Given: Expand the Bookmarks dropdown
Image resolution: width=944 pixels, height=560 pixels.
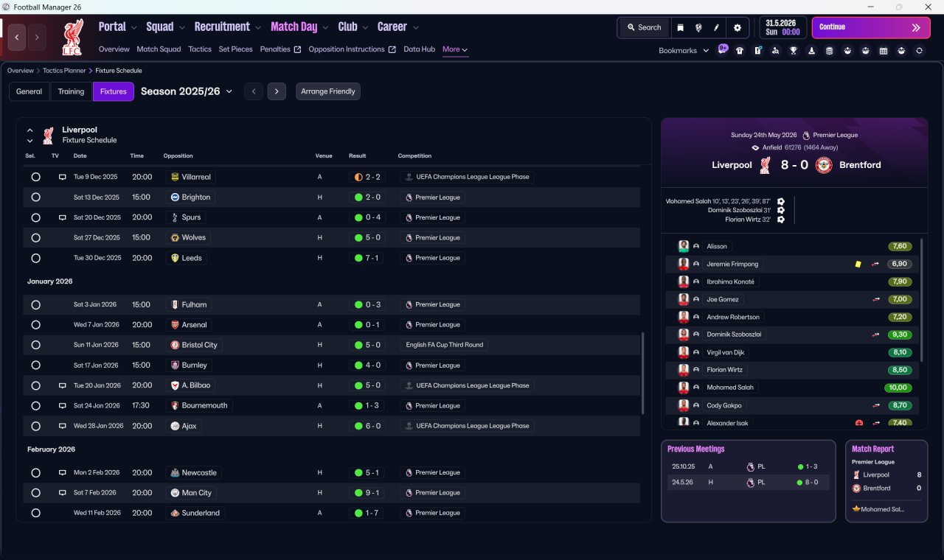Looking at the screenshot, I should 684,51.
